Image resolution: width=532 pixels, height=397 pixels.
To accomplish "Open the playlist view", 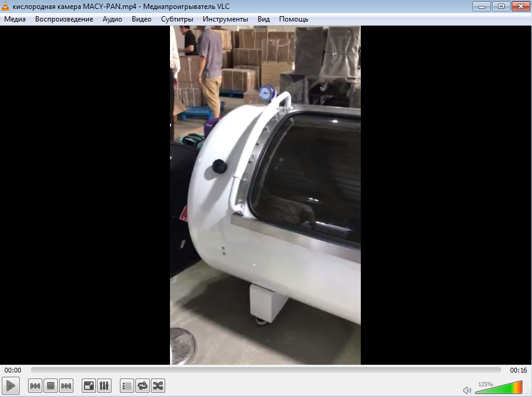I will tap(126, 386).
